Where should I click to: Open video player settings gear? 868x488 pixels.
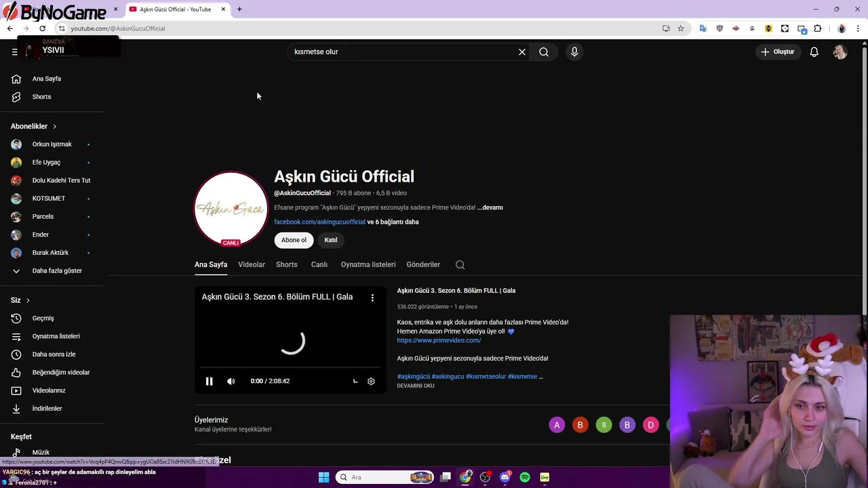point(371,381)
